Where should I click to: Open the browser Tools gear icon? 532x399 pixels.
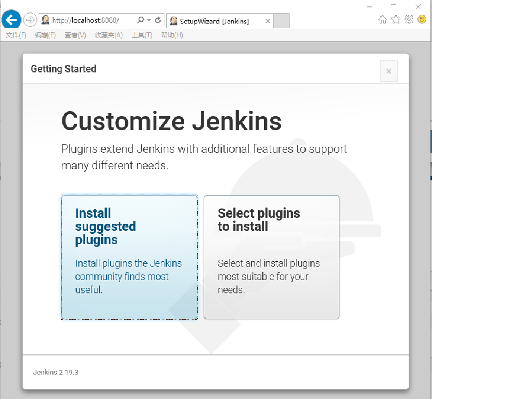(409, 19)
